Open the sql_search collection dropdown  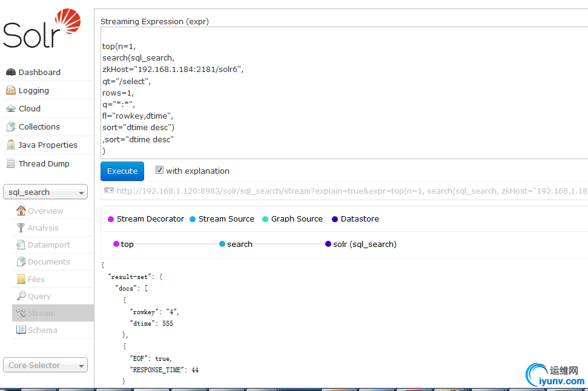(x=45, y=192)
